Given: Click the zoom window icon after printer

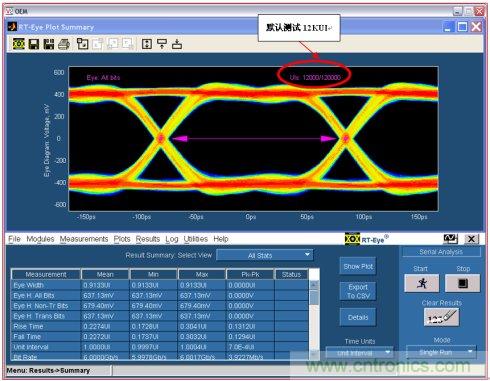Looking at the screenshot, I should coord(82,44).
